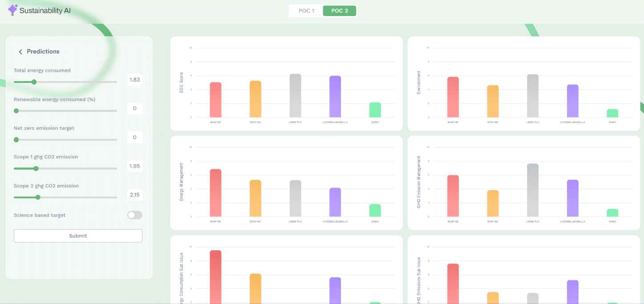Click the SABIC bar in Energy Management chart

(x=375, y=210)
